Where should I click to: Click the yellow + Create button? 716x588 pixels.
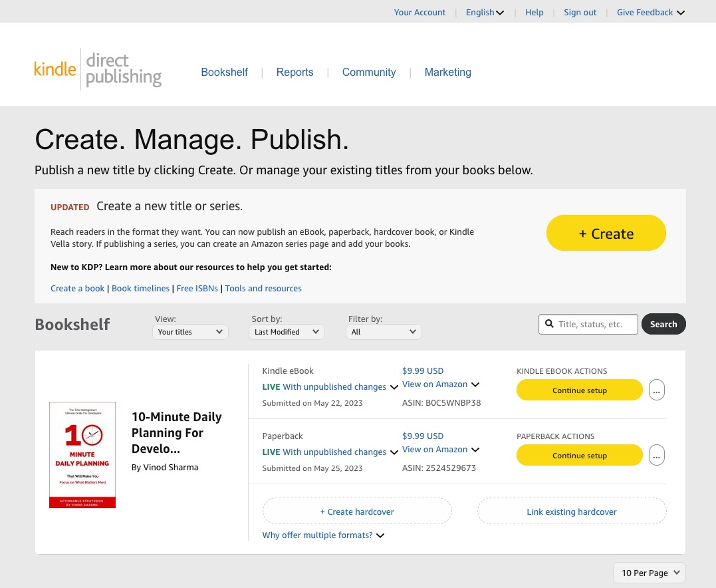(606, 233)
